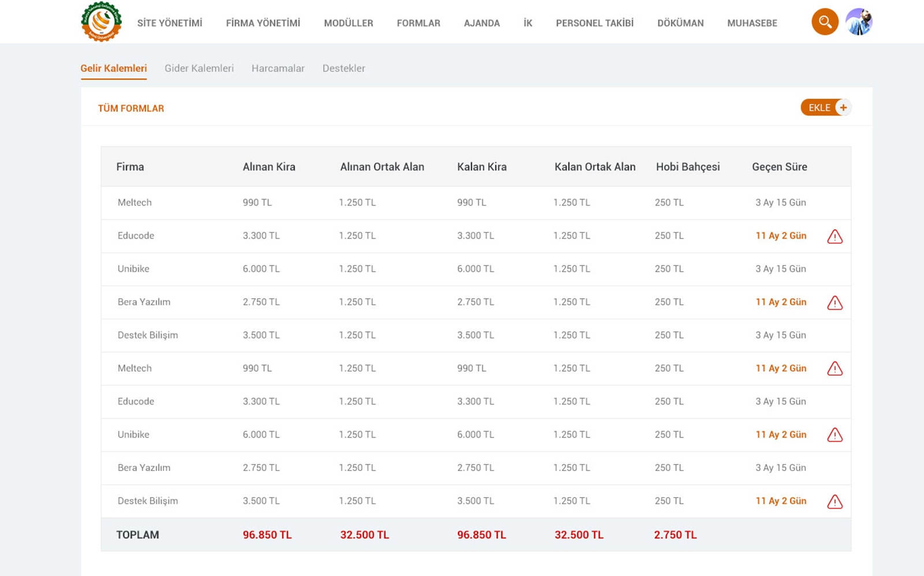Expand the MODÜLLER menu
The image size is (924, 576).
pos(348,23)
